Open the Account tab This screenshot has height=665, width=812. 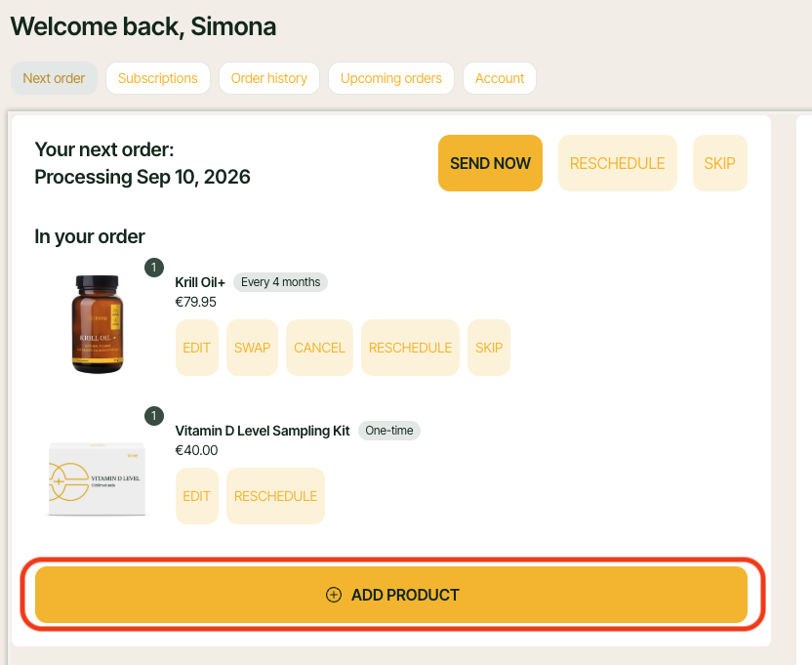[500, 78]
